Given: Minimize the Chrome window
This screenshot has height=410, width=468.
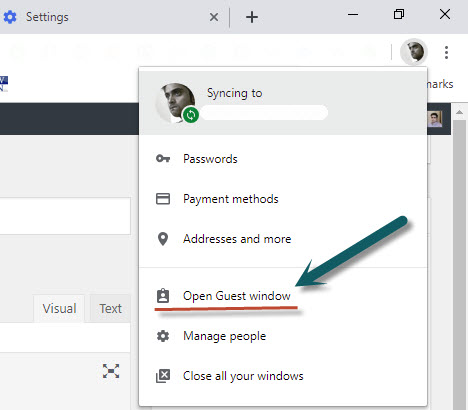Looking at the screenshot, I should 353,14.
